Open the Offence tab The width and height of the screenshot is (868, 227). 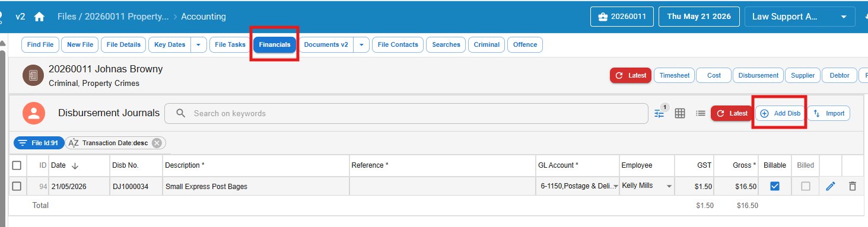click(x=525, y=44)
